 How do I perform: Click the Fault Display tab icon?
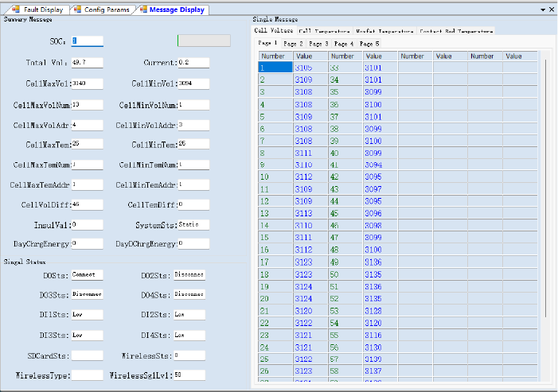click(x=15, y=10)
